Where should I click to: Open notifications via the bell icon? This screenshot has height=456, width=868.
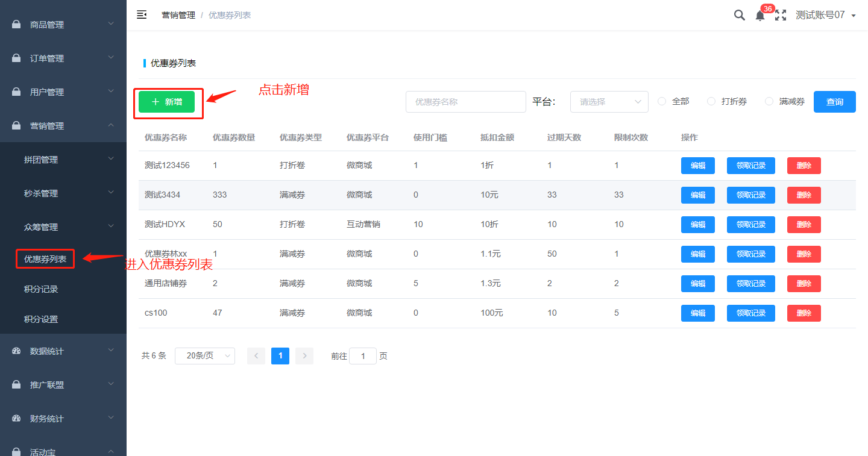(x=759, y=16)
